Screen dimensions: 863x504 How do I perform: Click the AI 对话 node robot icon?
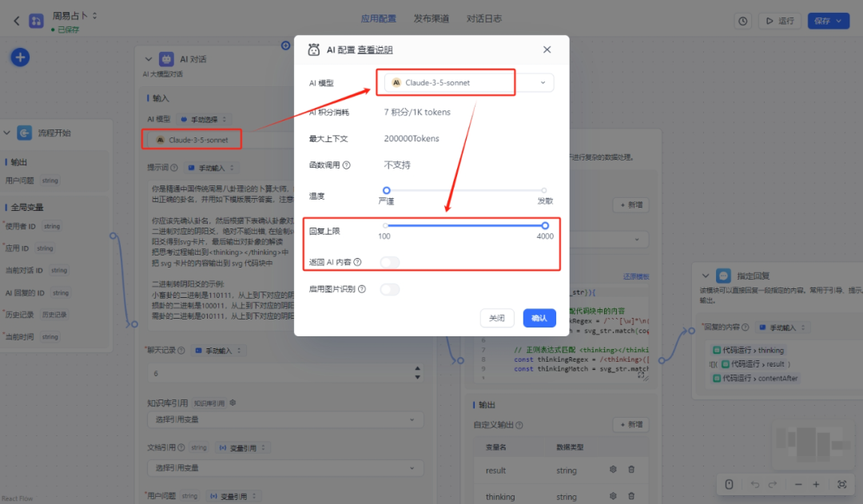pyautogui.click(x=166, y=59)
